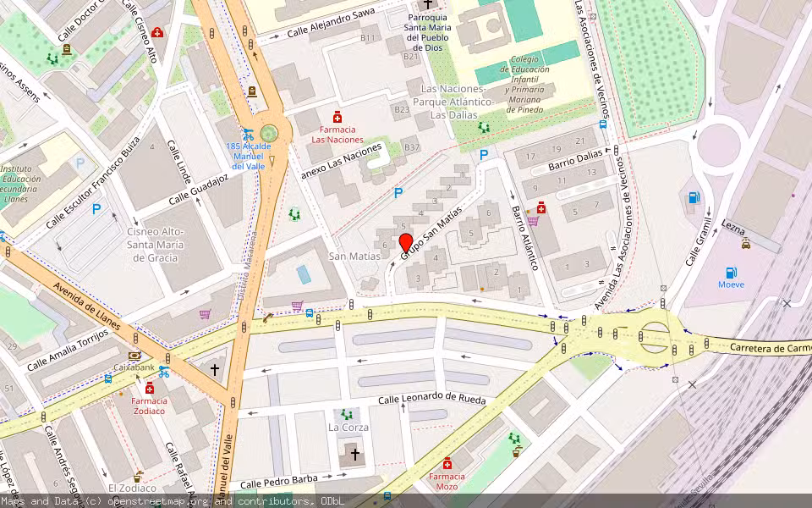Click pharmacy icon beside Barrio Atlántico street
The width and height of the screenshot is (812, 508).
(x=541, y=208)
